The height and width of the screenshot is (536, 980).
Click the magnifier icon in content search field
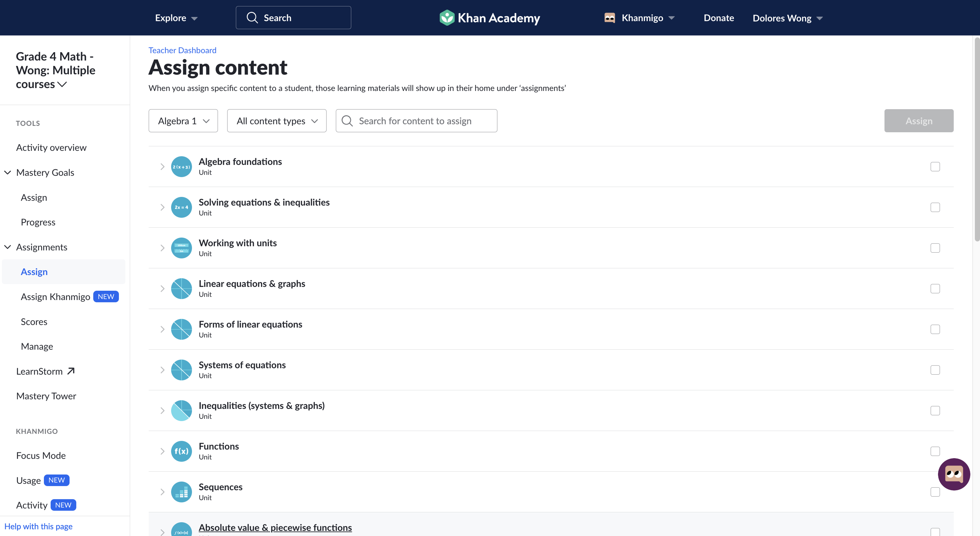coord(347,121)
